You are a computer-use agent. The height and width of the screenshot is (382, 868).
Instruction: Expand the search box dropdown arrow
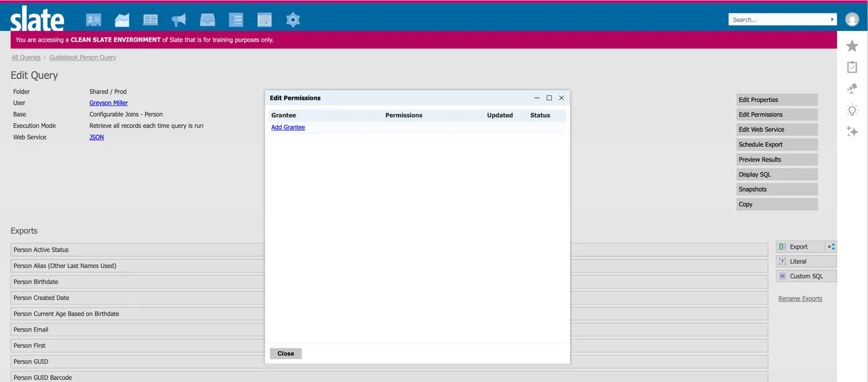point(832,20)
